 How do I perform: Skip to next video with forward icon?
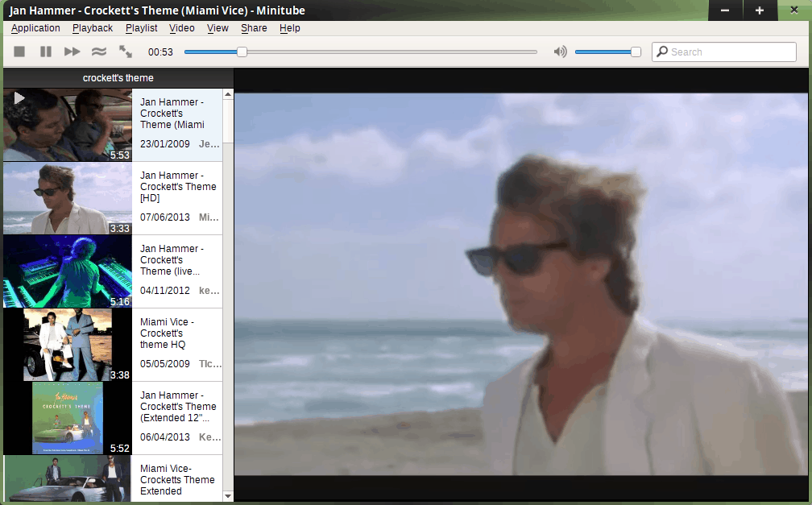pos(72,52)
